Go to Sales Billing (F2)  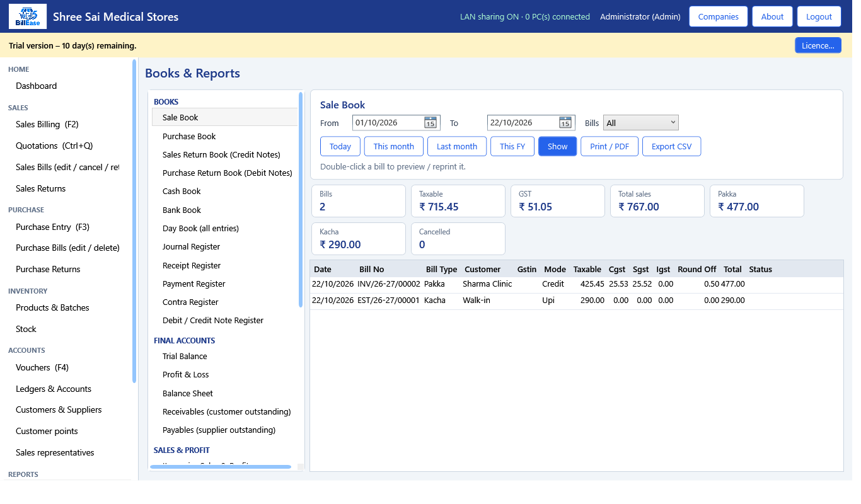[x=47, y=124]
